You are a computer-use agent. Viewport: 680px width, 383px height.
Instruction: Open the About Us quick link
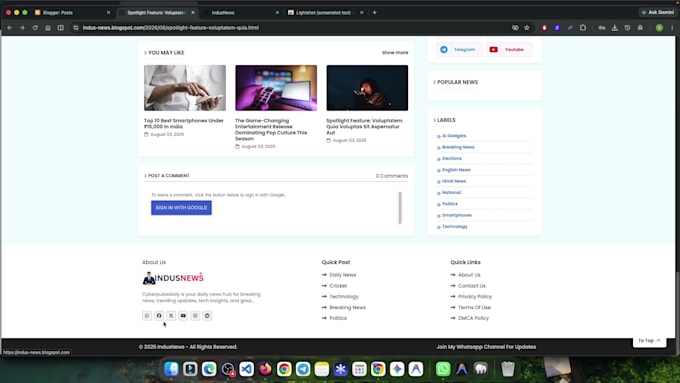pyautogui.click(x=469, y=275)
